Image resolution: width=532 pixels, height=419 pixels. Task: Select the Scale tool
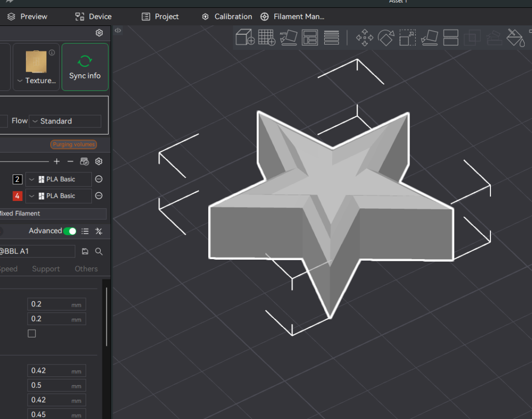tap(407, 37)
